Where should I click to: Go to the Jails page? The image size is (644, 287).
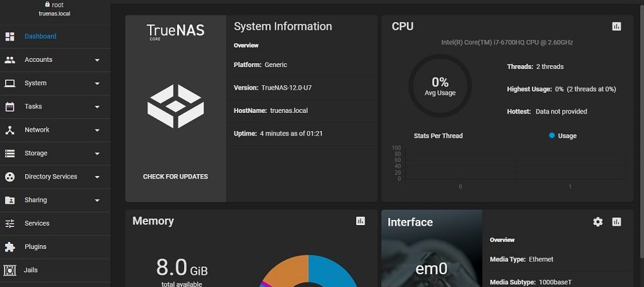coord(55,270)
